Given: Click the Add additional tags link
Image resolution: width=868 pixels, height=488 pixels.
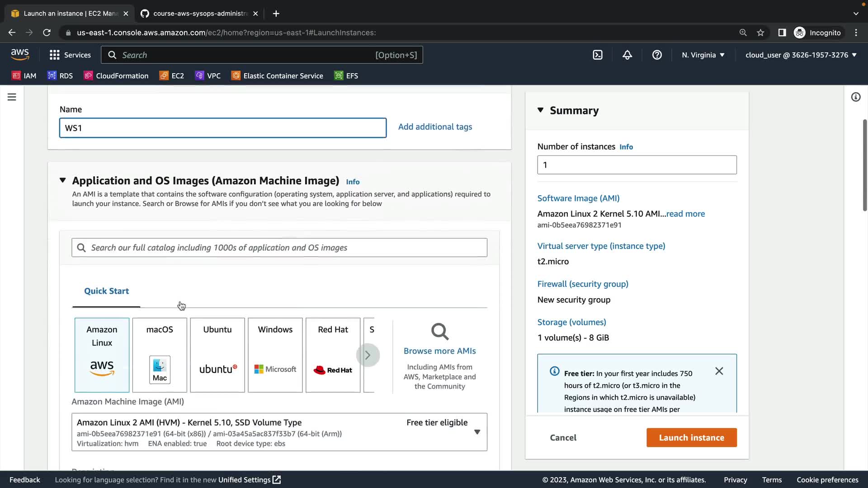Looking at the screenshot, I should [435, 127].
